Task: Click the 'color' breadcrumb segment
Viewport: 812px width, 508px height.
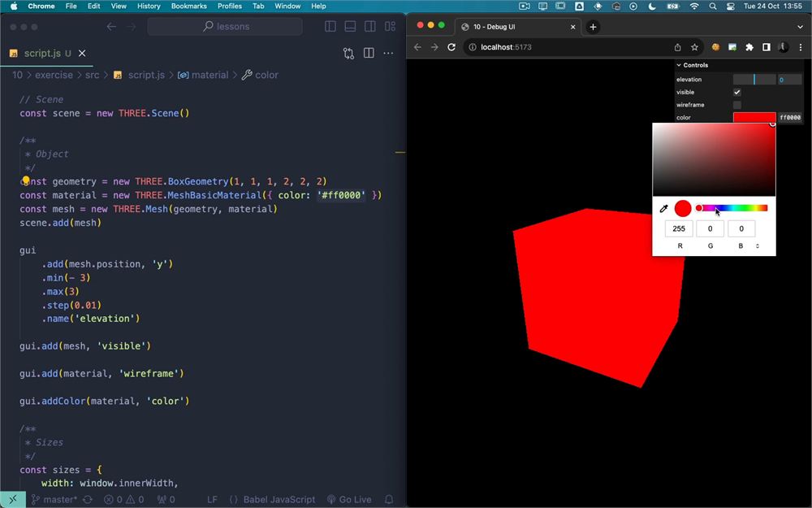Action: (260, 75)
